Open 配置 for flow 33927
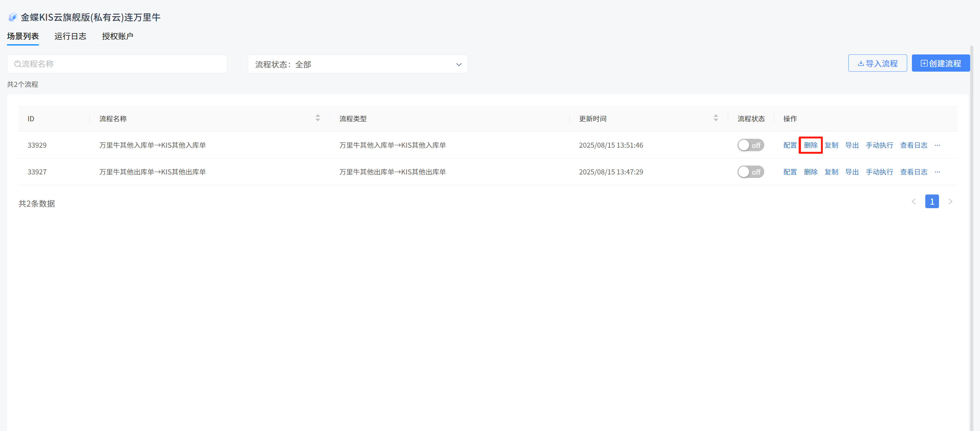 pos(790,172)
